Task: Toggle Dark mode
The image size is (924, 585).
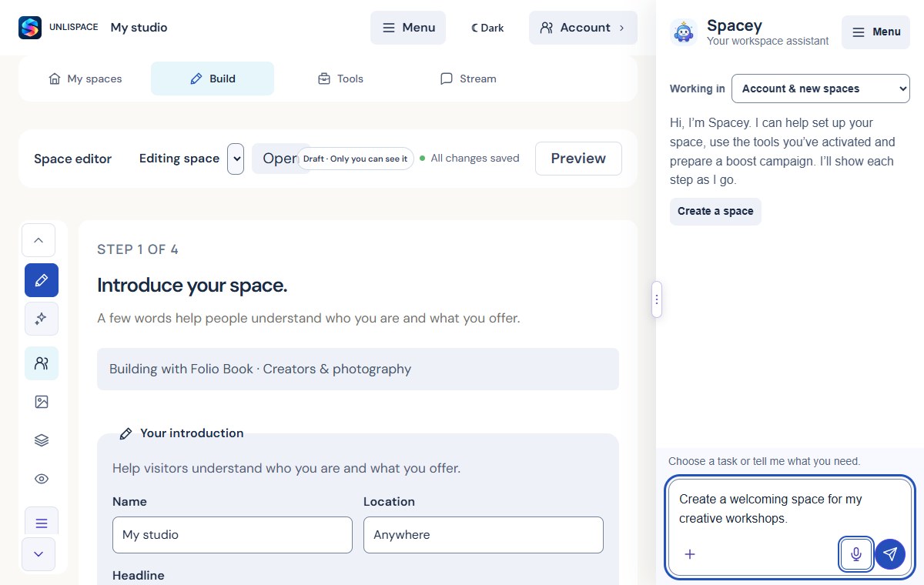Action: (x=487, y=28)
